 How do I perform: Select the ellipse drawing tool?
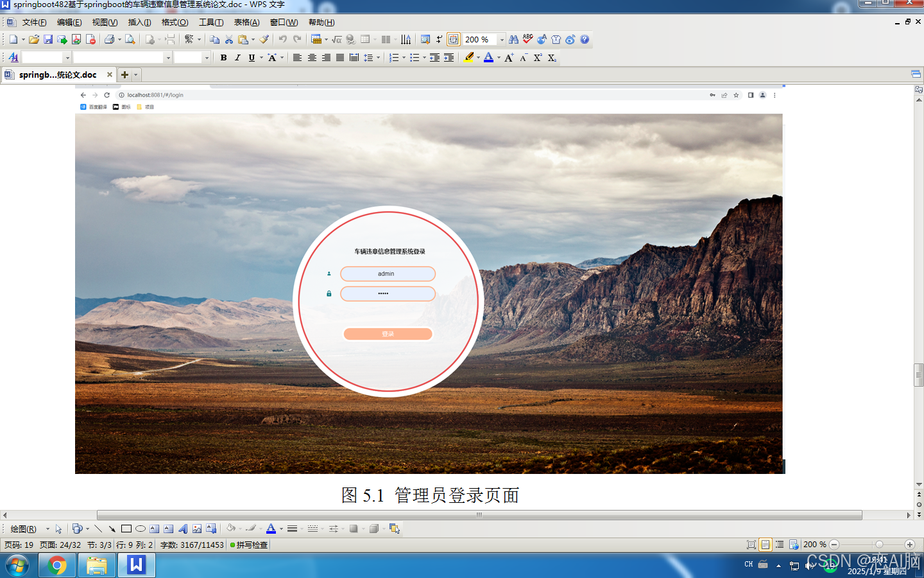pyautogui.click(x=141, y=529)
